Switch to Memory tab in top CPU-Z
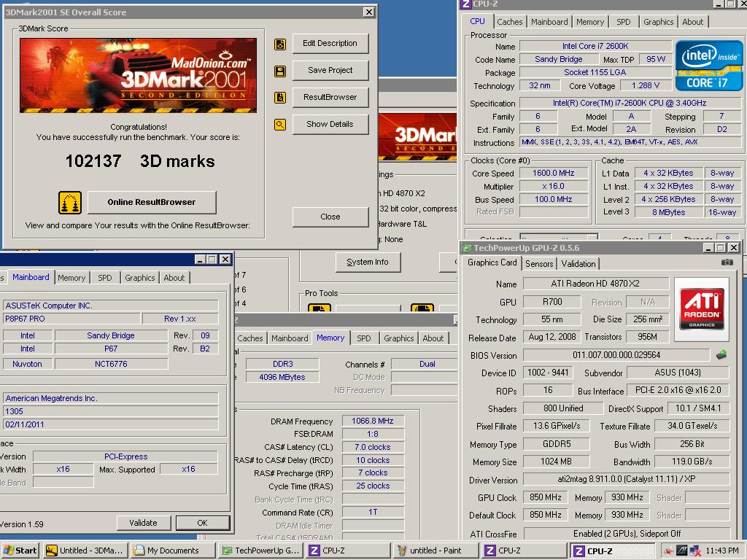 tap(589, 22)
